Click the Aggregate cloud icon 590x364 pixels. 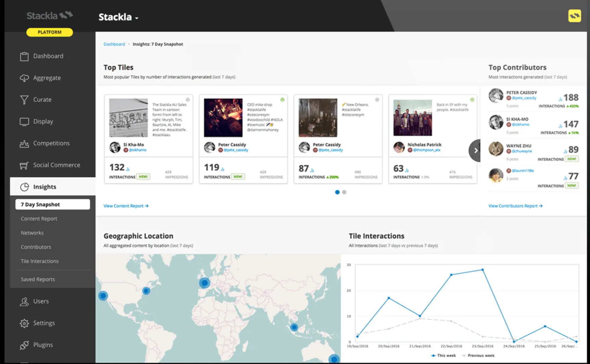pyautogui.click(x=24, y=78)
